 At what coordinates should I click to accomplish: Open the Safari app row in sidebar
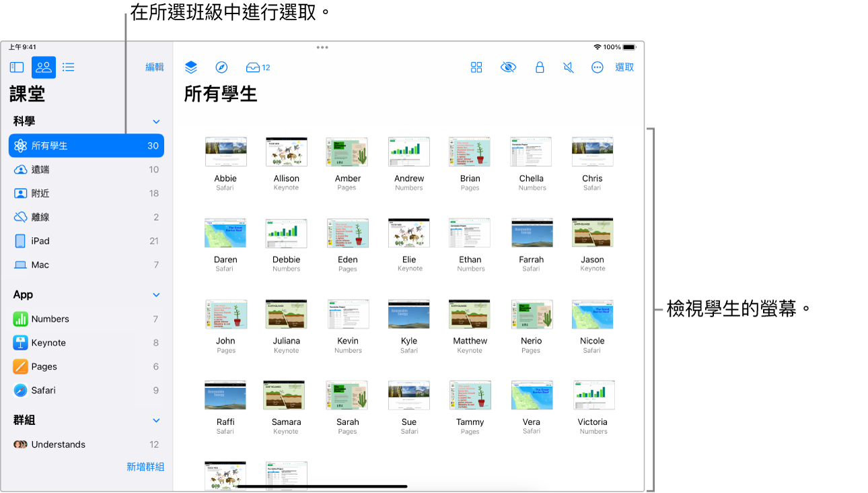[x=86, y=391]
